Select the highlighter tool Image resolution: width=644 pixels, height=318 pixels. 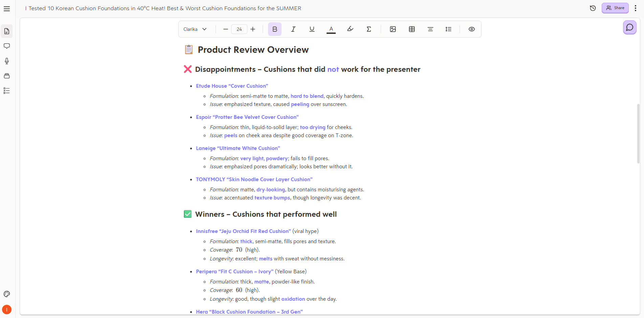pyautogui.click(x=350, y=29)
